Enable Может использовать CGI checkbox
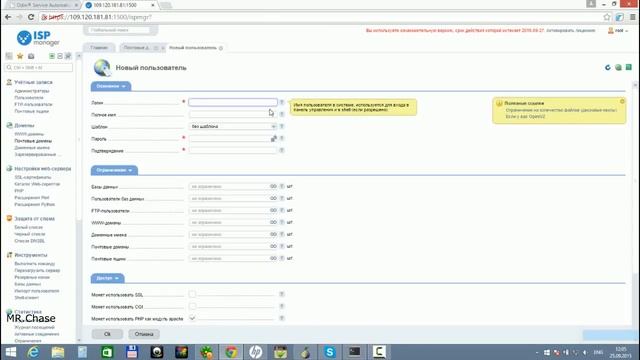This screenshot has width=640, height=360. [192, 306]
